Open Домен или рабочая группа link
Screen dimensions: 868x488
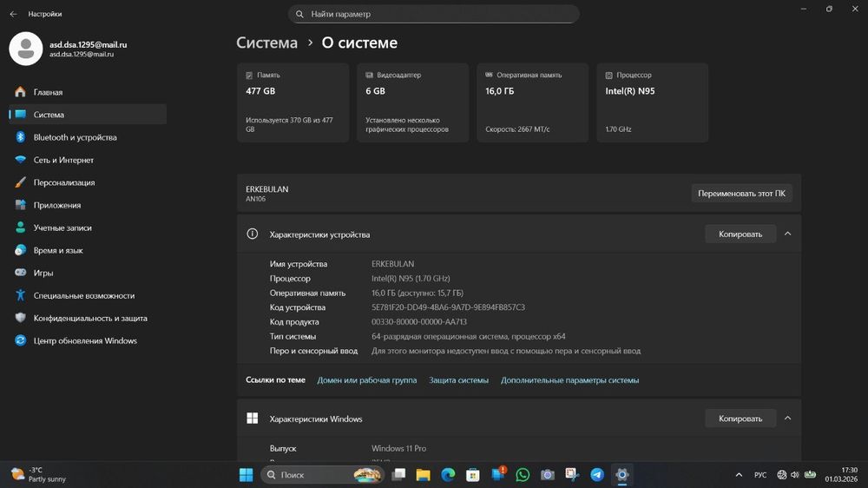pos(367,380)
